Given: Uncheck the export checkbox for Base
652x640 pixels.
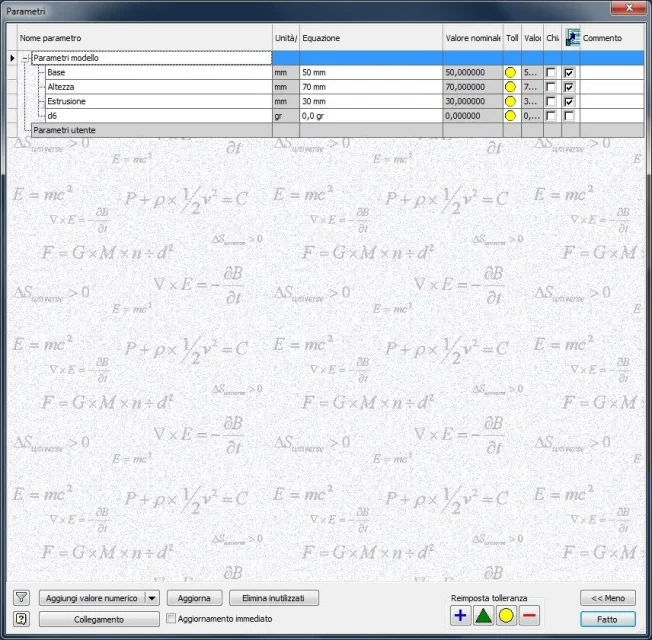Looking at the screenshot, I should coord(569,73).
